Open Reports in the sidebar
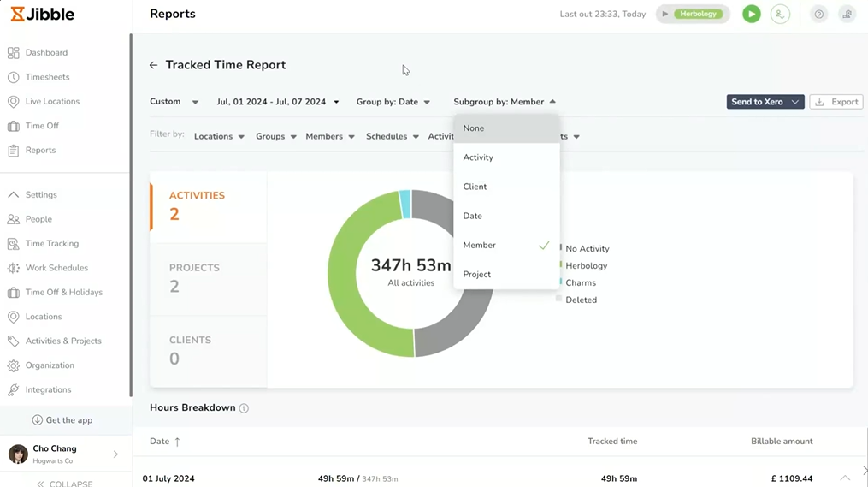 click(x=40, y=150)
